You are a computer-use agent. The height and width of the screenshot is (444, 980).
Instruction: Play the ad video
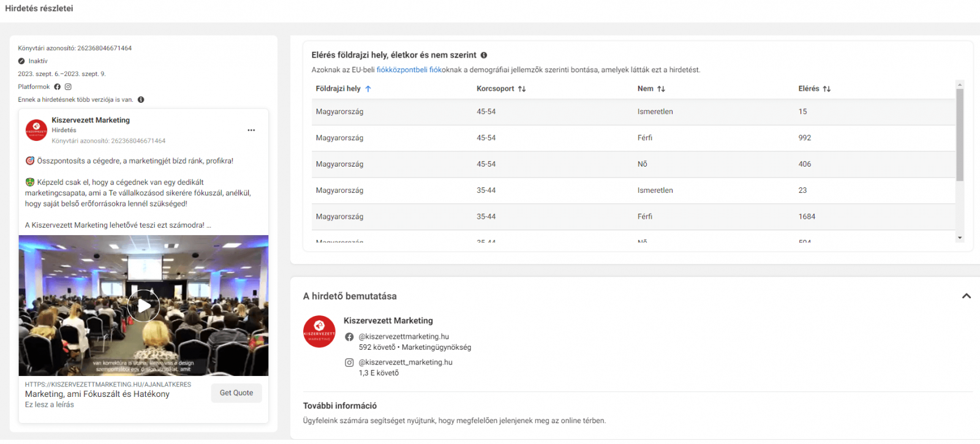tap(143, 306)
